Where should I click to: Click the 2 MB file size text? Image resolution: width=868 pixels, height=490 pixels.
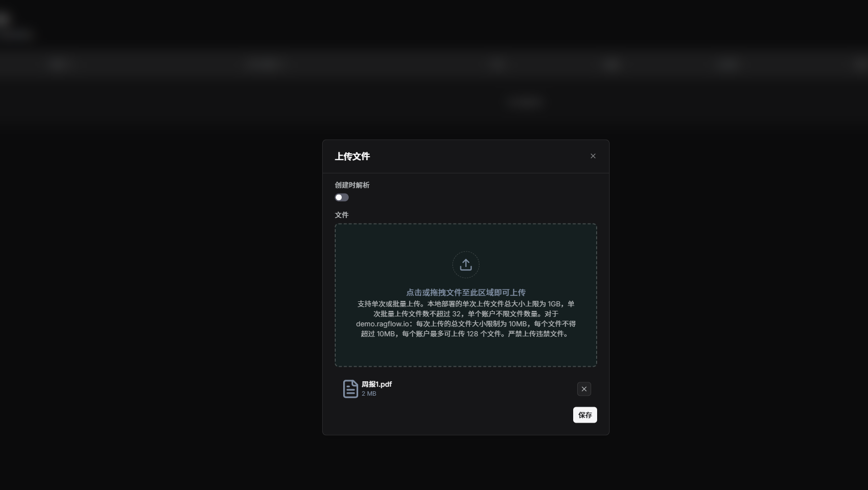click(369, 394)
